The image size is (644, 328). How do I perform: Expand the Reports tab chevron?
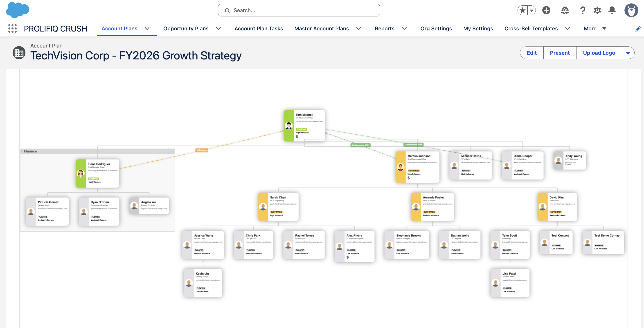click(404, 29)
